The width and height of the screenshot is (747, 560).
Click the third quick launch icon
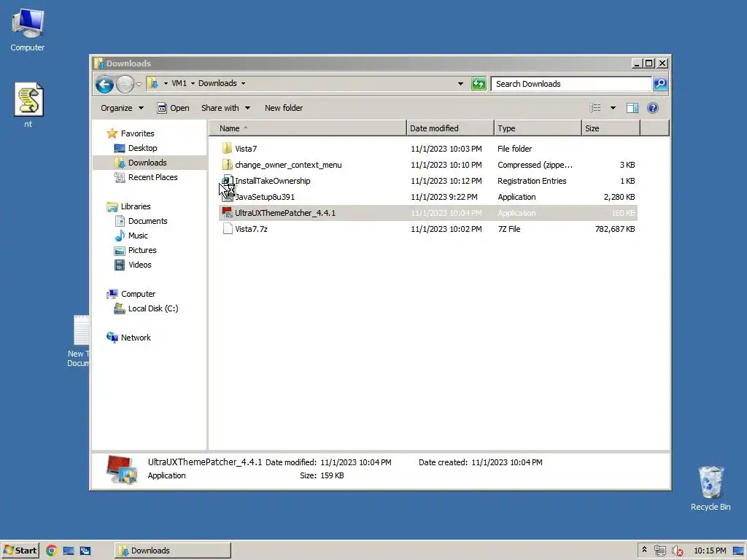[85, 551]
